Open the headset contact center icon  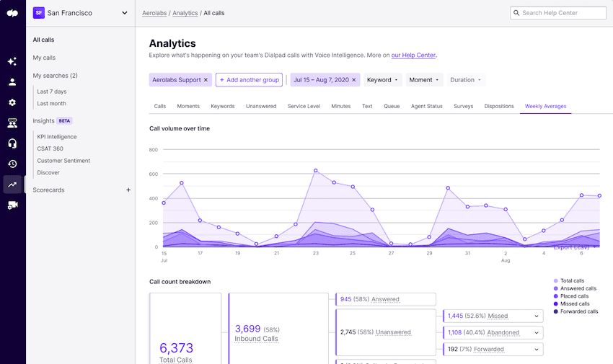pyautogui.click(x=12, y=143)
